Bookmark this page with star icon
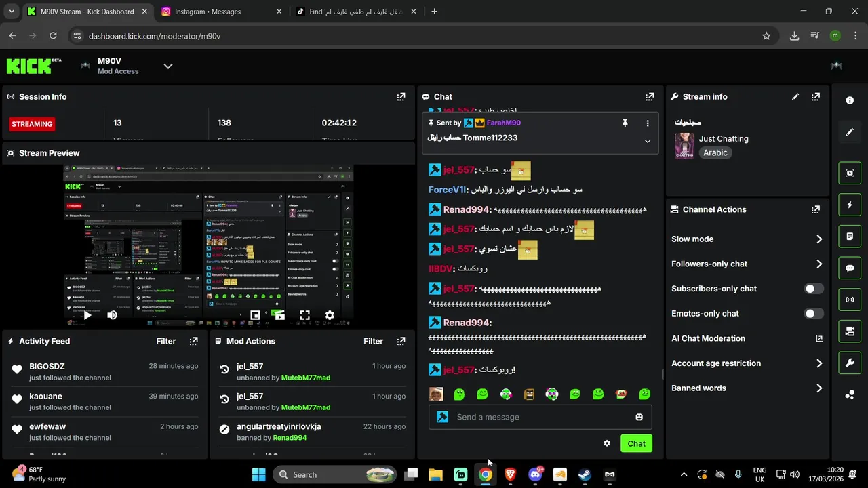 [x=766, y=36]
